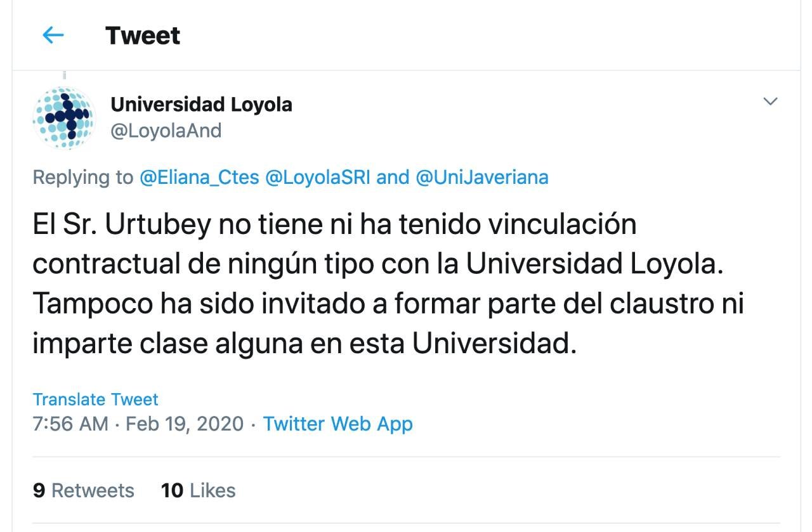
Task: Go back using the left arrow
Action: point(53,36)
